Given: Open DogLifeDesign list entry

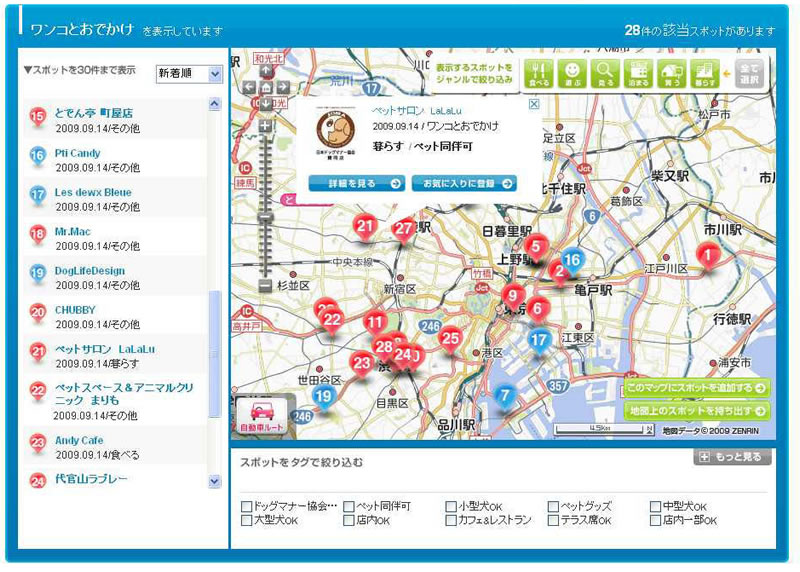Looking at the screenshot, I should (115, 277).
